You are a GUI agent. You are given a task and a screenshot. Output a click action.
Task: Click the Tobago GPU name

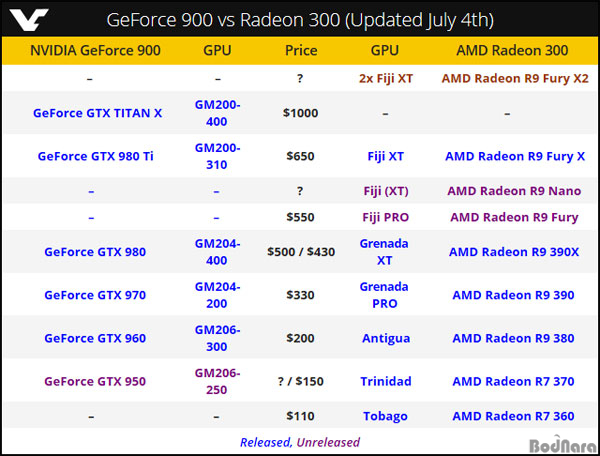tap(385, 415)
